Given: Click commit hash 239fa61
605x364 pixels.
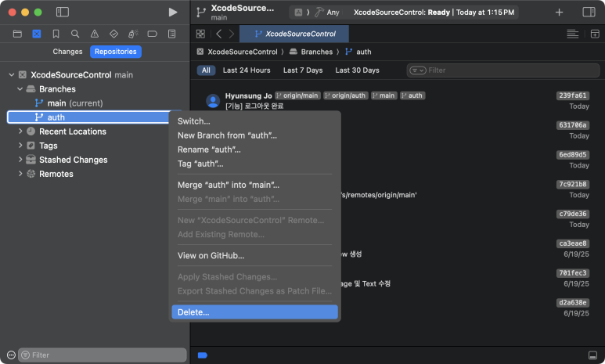Looking at the screenshot, I should pyautogui.click(x=573, y=96).
